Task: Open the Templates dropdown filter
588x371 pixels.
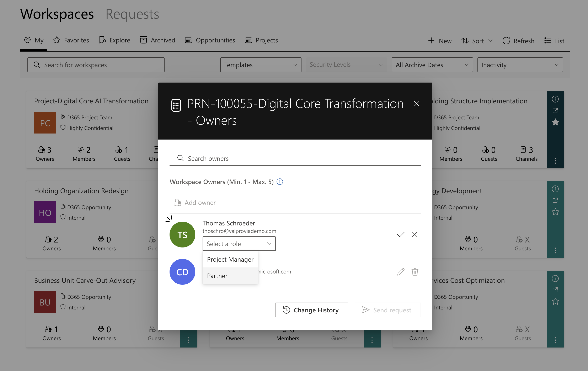Action: pos(261,65)
